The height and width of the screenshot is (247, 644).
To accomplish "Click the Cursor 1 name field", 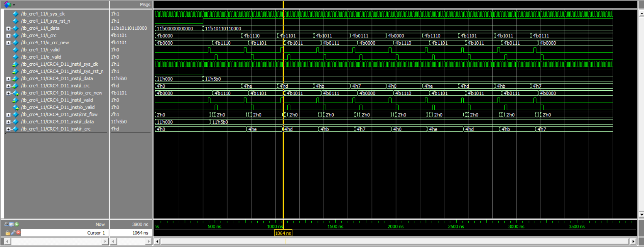I will pos(64,233).
